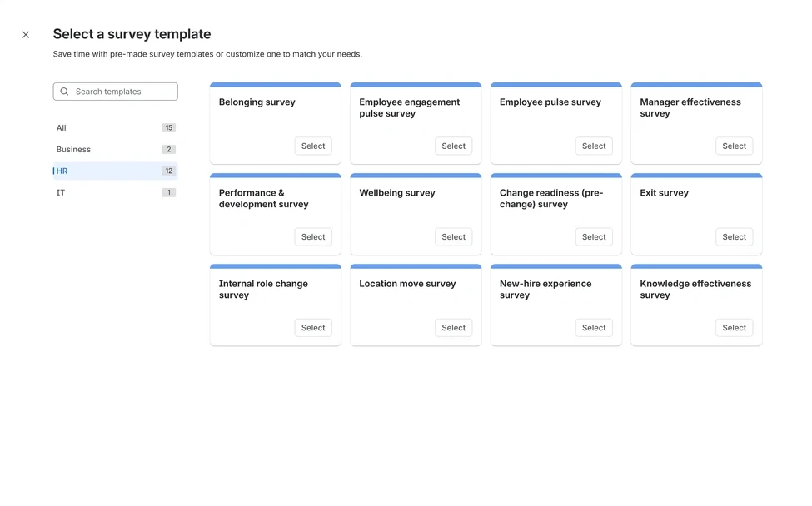Switch to the Business category
The image size is (812, 506).
[x=73, y=149]
